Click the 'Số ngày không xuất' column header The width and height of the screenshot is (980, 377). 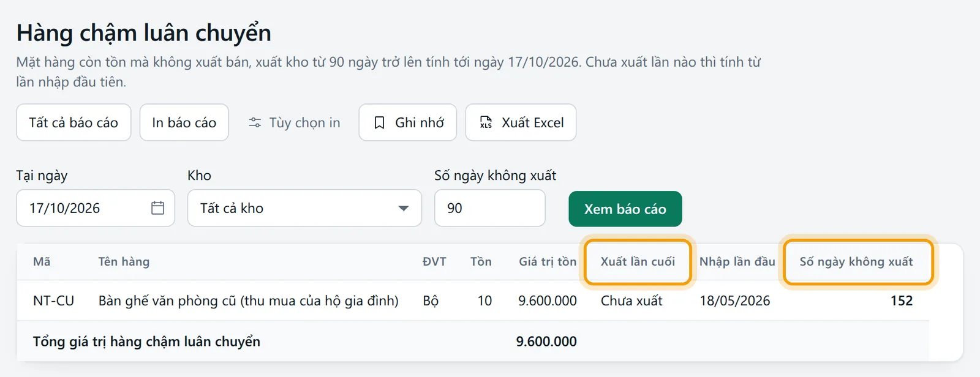(x=858, y=261)
